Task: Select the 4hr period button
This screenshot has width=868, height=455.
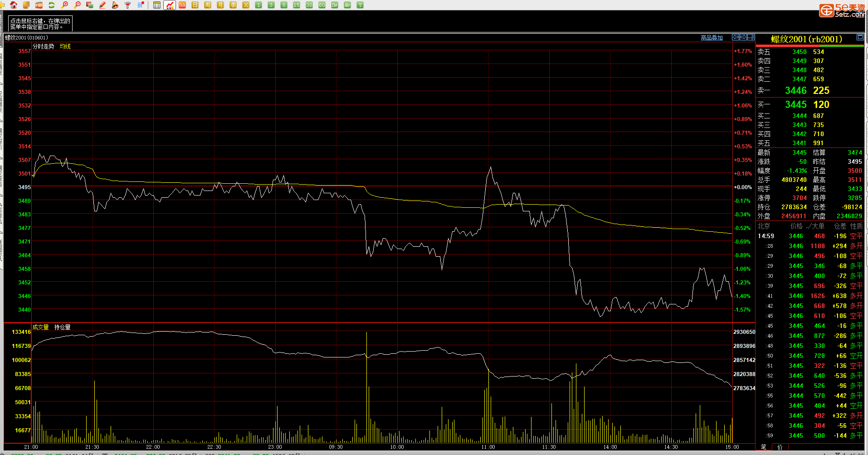Action: click(x=347, y=5)
